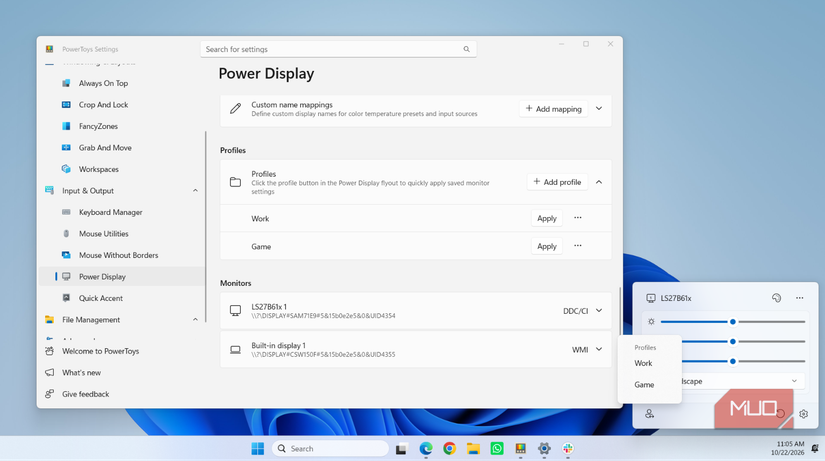Viewport: 825px width, 461px height.
Task: Open notifications bell in tray
Action: [x=815, y=448]
